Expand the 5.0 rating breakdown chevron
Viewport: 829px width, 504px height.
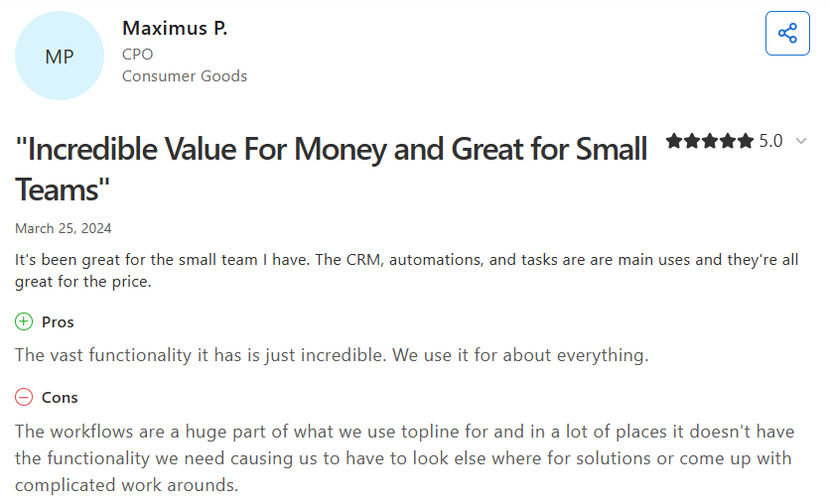click(x=801, y=141)
